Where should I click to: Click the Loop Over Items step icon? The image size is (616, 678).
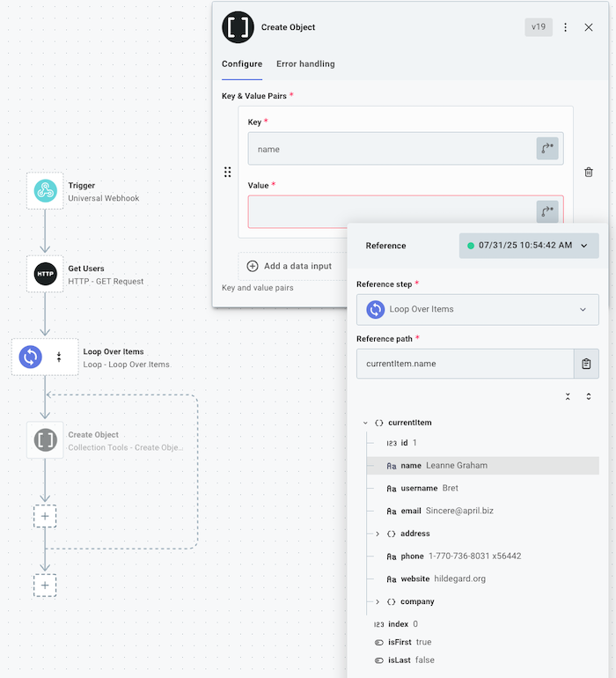tap(31, 357)
